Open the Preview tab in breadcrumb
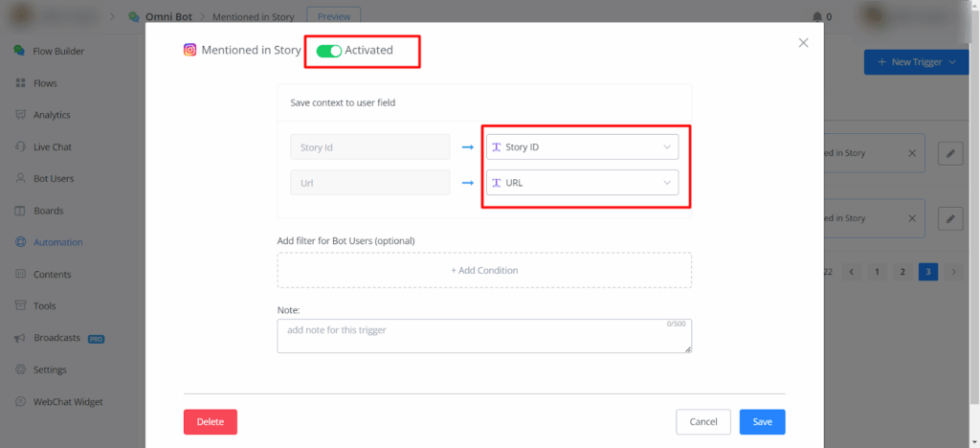980x448 pixels. pos(334,16)
